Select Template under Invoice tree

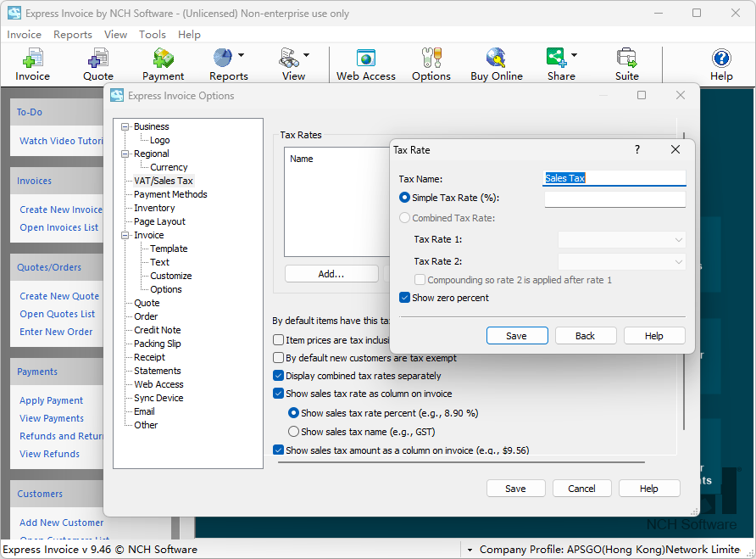pos(169,249)
